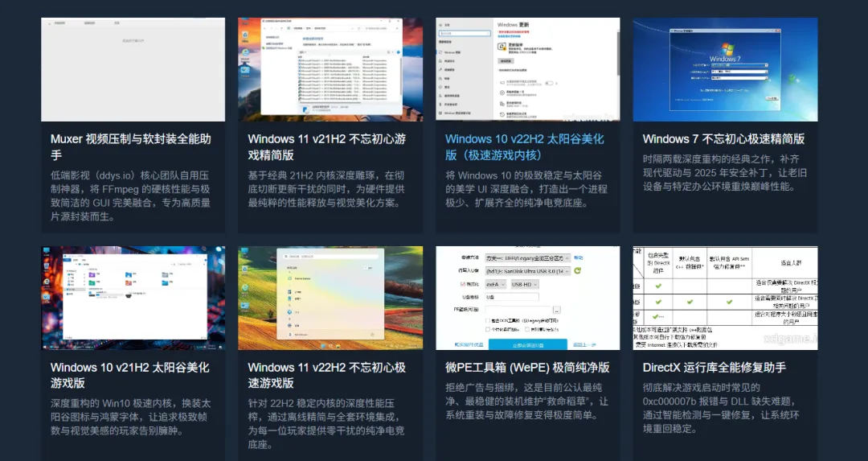Click the description starting 将 Windows 10 的极致稳定
This screenshot has height=461, width=868.
point(526,189)
